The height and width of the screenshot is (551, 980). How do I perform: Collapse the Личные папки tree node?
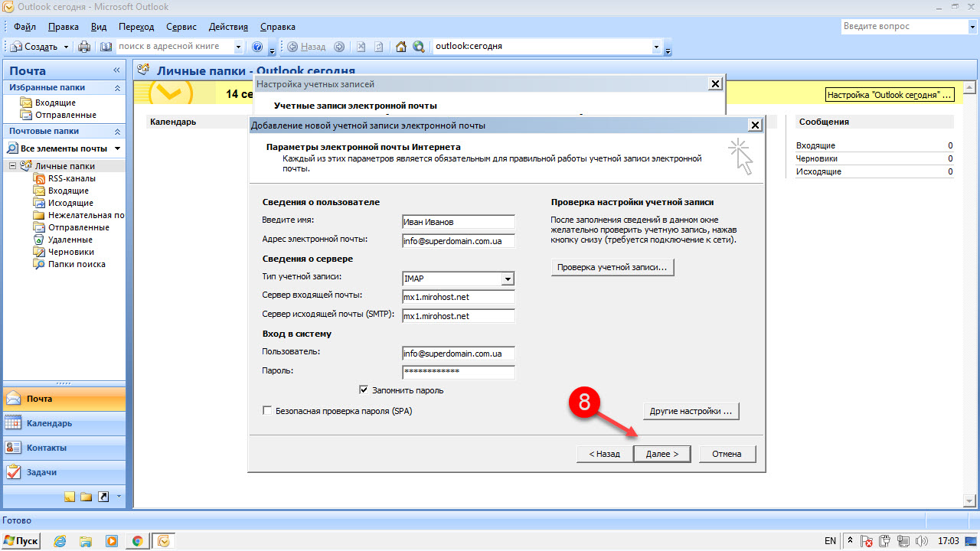tap(13, 166)
